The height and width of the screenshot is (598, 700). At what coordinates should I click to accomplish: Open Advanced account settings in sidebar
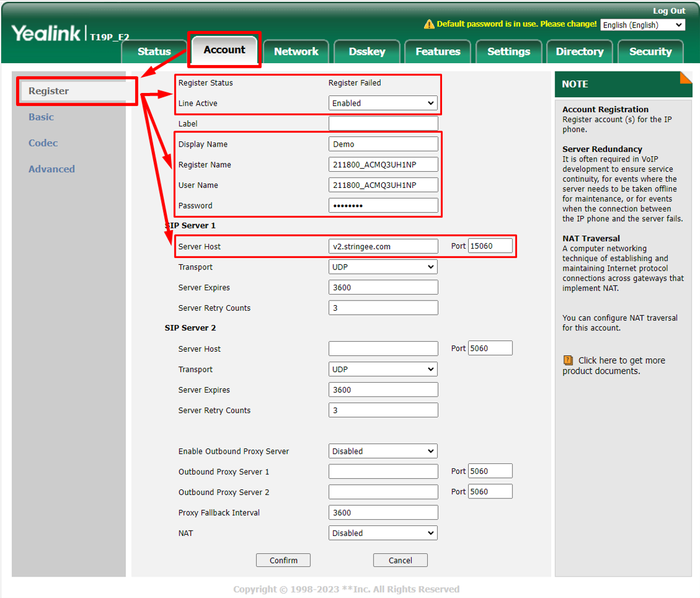pos(52,169)
